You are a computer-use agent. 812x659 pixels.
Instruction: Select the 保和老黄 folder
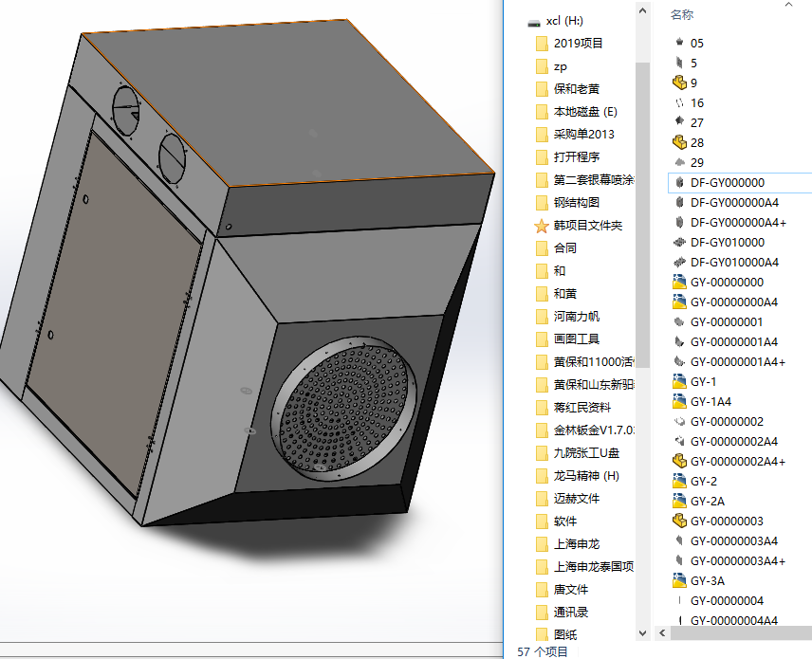(577, 89)
